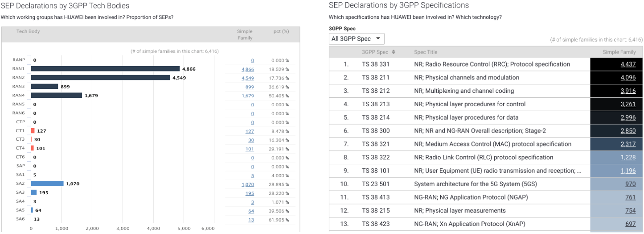Click the 'SEP Declarations by 3GPP Tech Bodies' heading
644x234 pixels.
pyautogui.click(x=65, y=6)
